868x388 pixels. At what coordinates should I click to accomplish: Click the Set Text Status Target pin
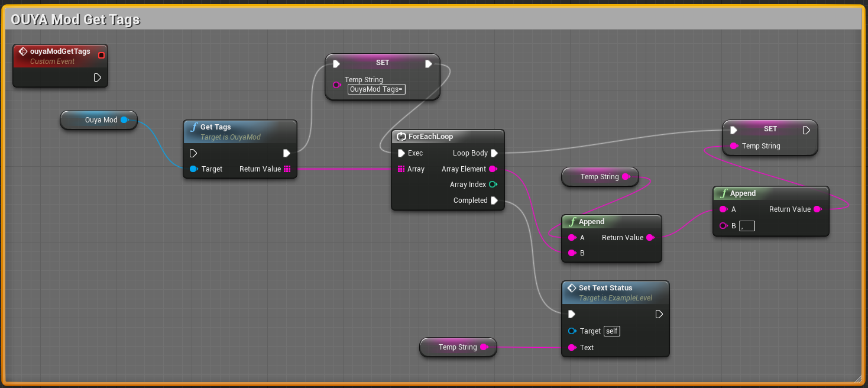[x=572, y=331]
